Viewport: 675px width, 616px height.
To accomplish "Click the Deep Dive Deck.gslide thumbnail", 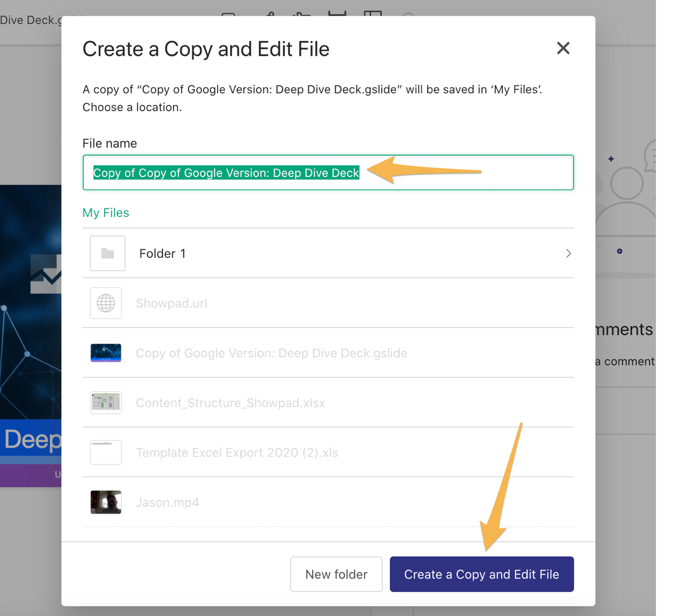I will point(106,353).
